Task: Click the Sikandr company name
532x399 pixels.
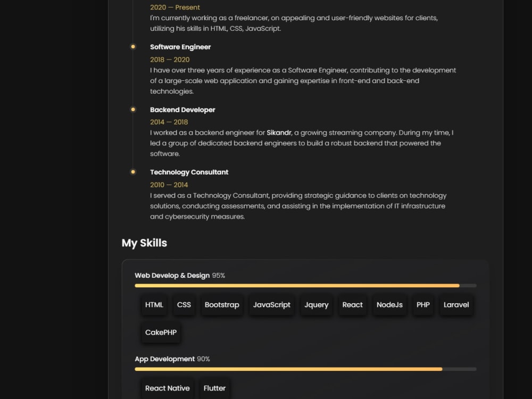Action: point(279,132)
